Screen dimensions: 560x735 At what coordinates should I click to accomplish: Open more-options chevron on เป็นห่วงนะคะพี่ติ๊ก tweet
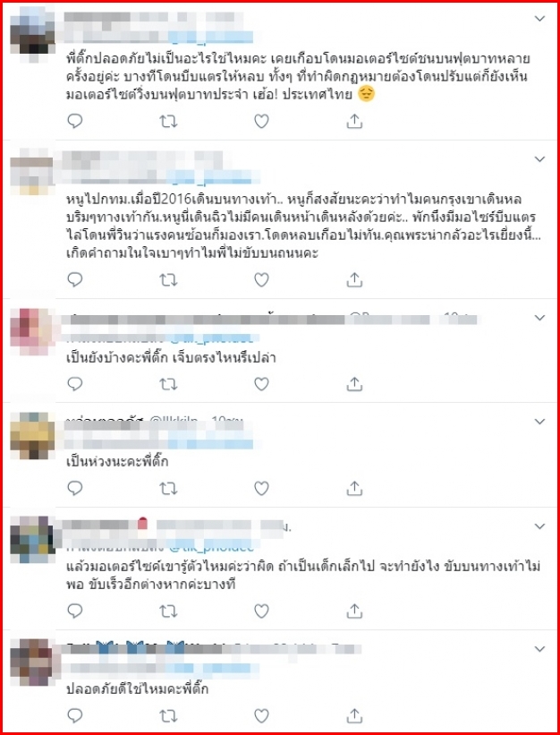(x=539, y=422)
